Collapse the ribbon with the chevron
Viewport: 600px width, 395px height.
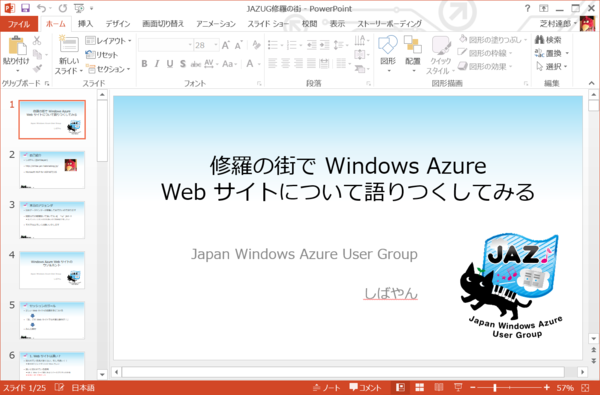(x=592, y=83)
